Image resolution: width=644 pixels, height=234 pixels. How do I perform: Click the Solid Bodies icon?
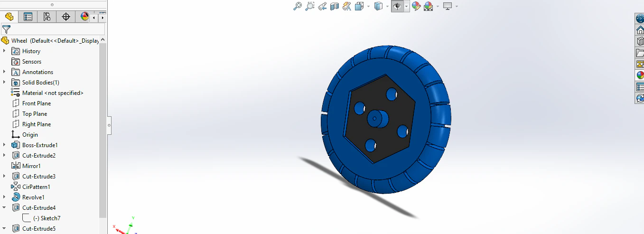[15, 83]
